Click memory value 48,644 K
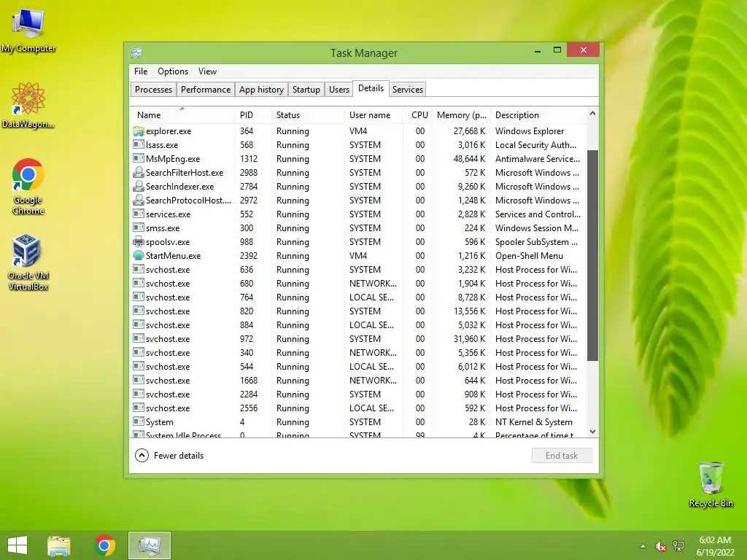Image resolution: width=747 pixels, height=560 pixels. click(469, 158)
